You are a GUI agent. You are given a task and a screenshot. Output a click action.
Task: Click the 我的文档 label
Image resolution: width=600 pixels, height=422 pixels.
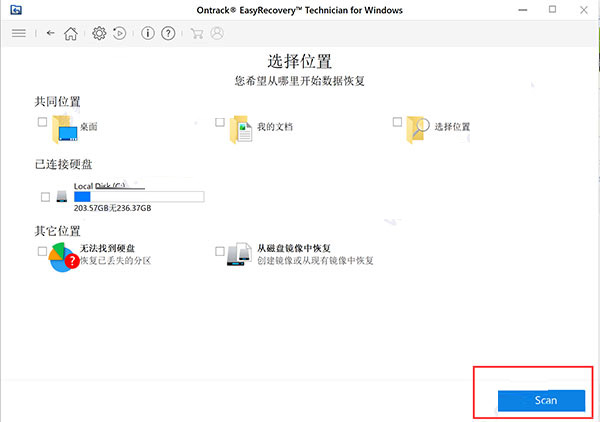(275, 127)
